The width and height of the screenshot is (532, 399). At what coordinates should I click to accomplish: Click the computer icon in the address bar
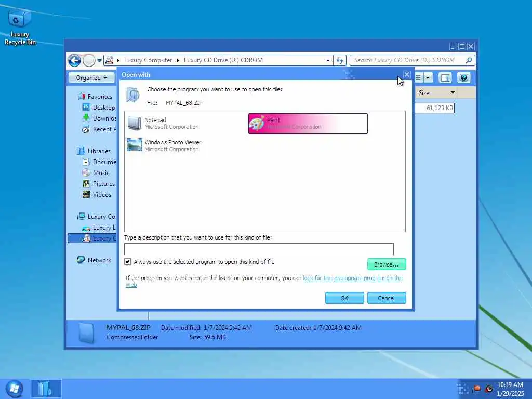coord(109,60)
